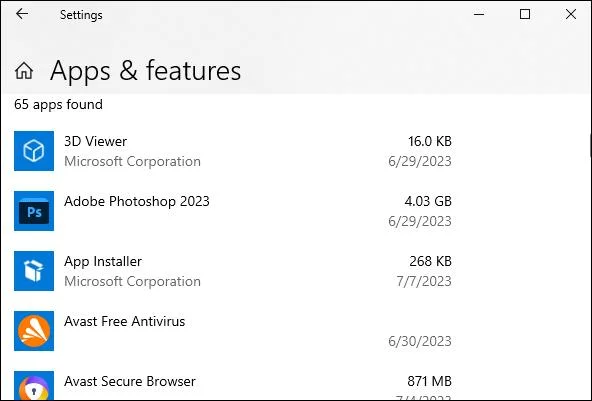The image size is (592, 401).
Task: Select Avast Secure Browser app name
Action: [x=130, y=381]
